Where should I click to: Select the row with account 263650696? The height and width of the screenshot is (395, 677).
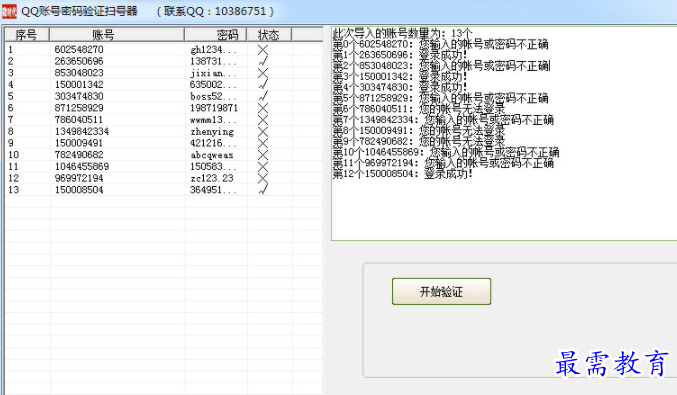[x=164, y=61]
